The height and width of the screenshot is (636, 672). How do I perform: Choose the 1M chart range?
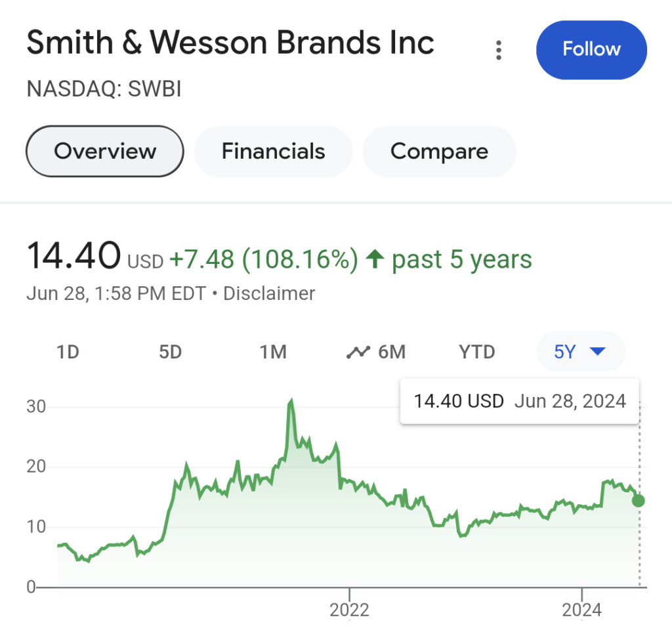point(273,352)
